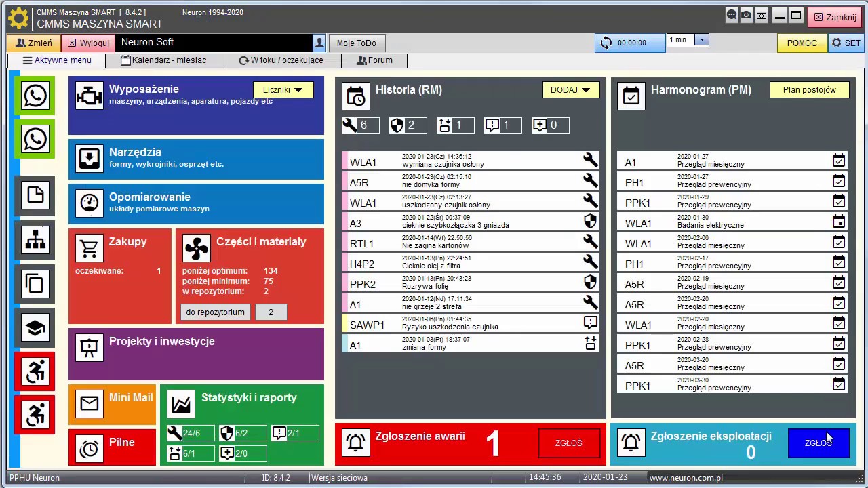Click the Historia (RM) calendar-clock icon

(356, 96)
